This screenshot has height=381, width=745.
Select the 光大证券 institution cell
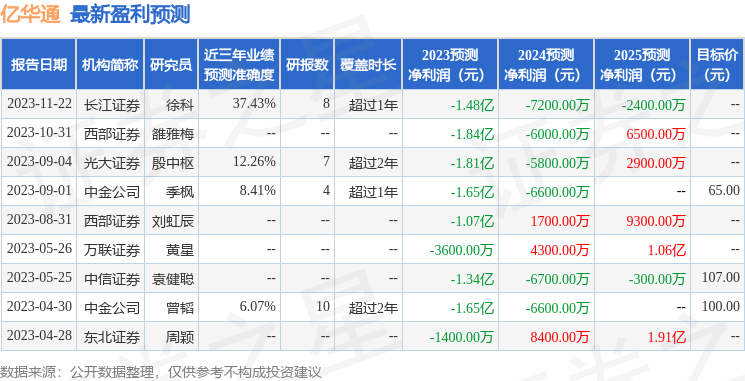coord(112,163)
